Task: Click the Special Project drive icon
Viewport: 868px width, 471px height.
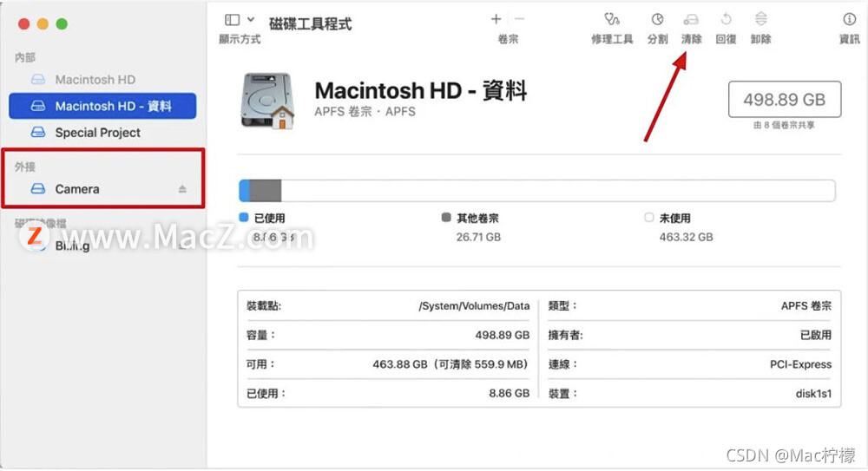Action: 38,132
